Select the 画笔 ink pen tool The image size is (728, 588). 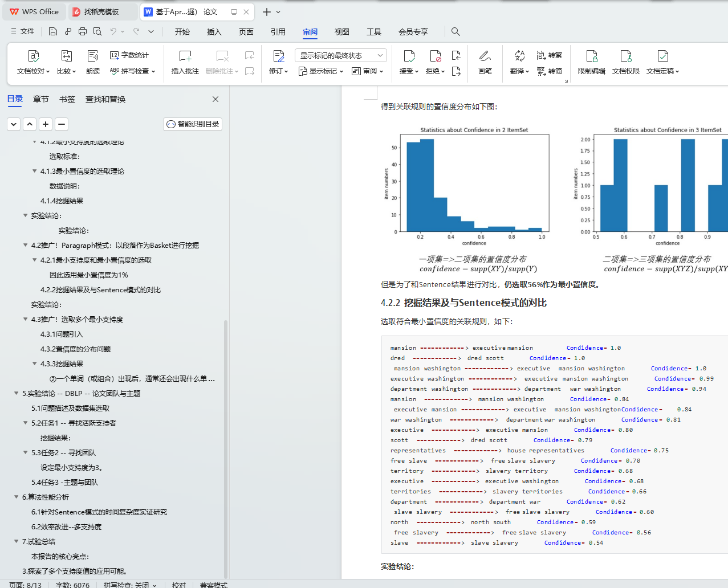coord(485,62)
